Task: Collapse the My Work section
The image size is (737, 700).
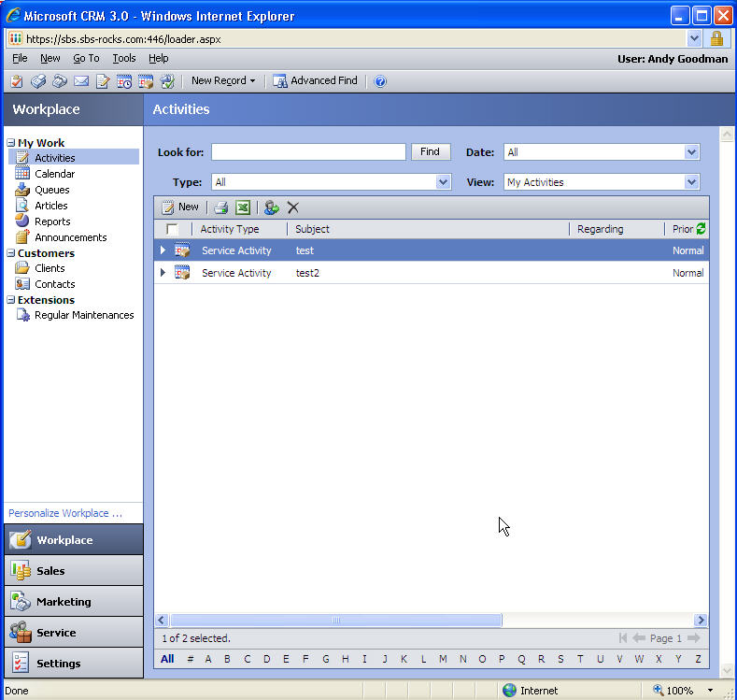Action: pyautogui.click(x=11, y=142)
